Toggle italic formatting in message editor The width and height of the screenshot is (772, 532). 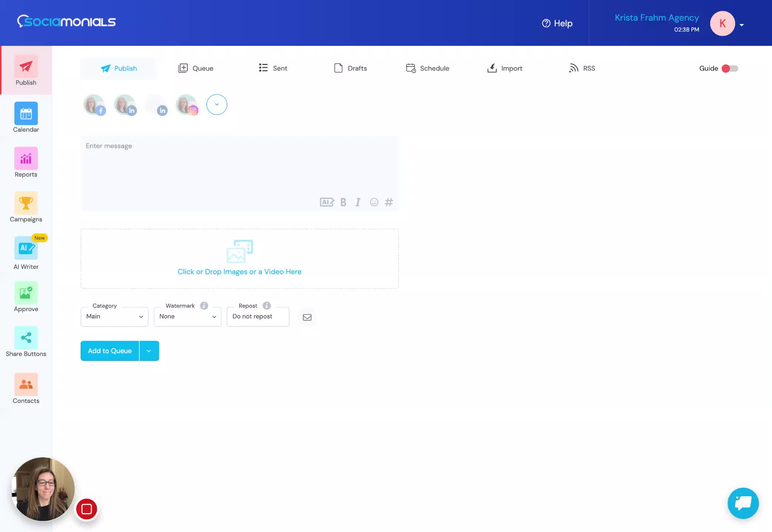pos(358,202)
